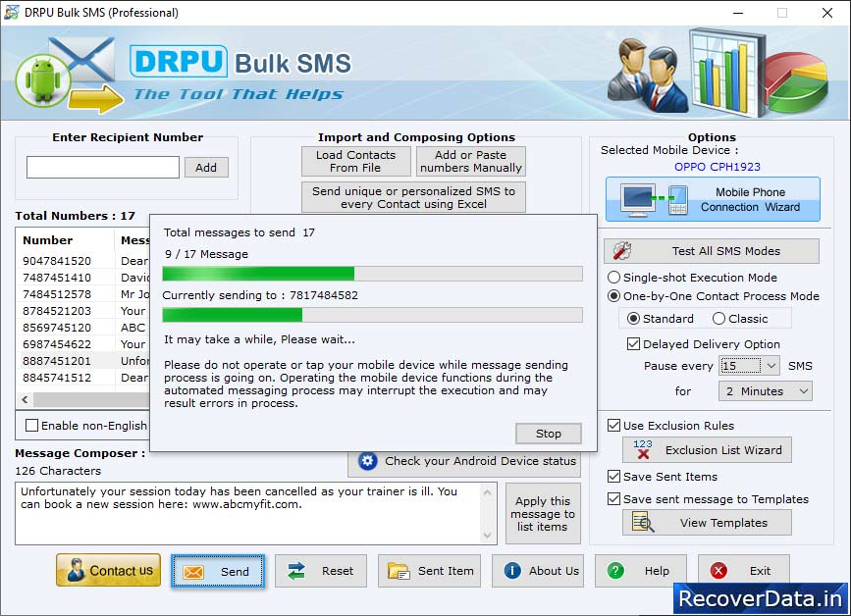
Task: Stop the message sending process
Action: [548, 434]
